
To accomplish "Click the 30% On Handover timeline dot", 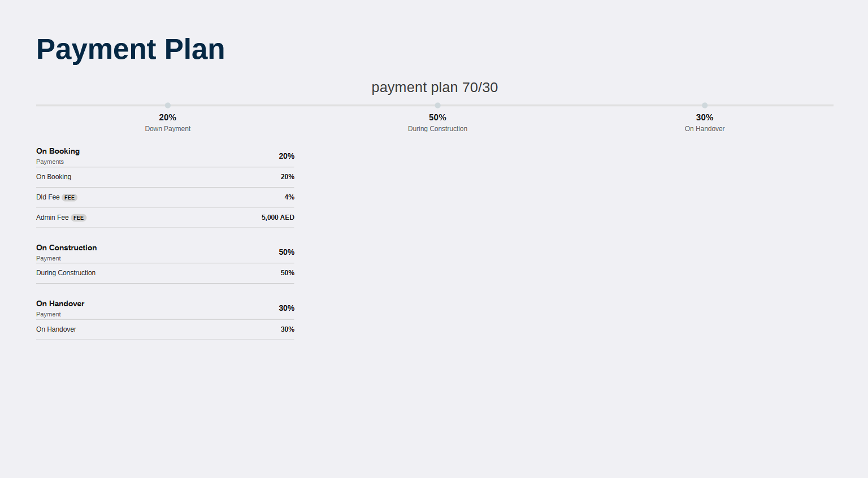I will (705, 105).
